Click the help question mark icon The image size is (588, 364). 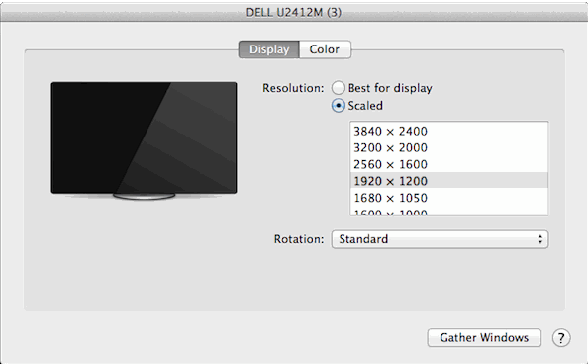561,338
